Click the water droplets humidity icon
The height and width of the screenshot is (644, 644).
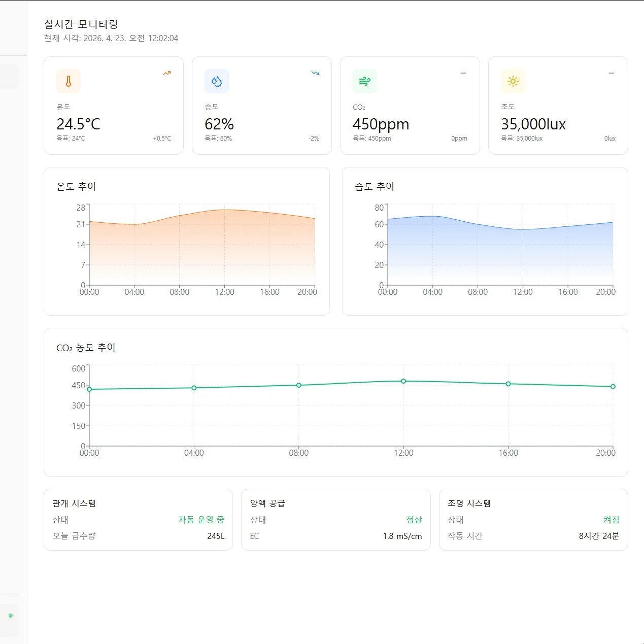217,81
